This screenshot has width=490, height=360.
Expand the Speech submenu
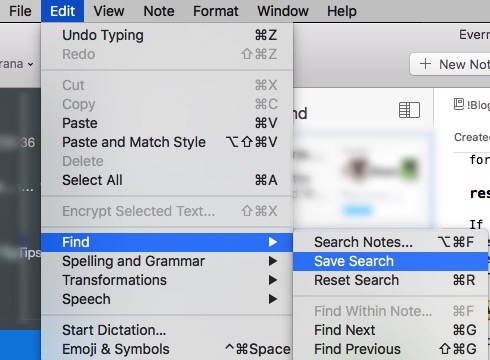click(273, 299)
